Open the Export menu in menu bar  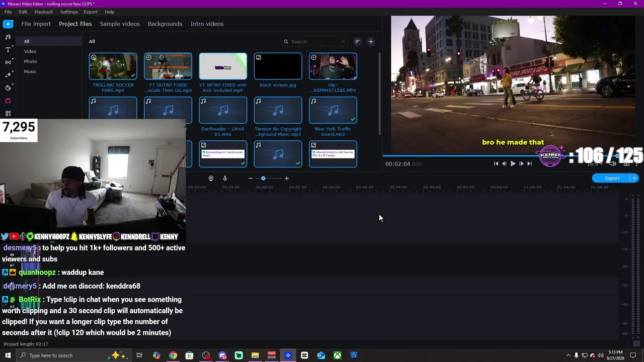[91, 12]
